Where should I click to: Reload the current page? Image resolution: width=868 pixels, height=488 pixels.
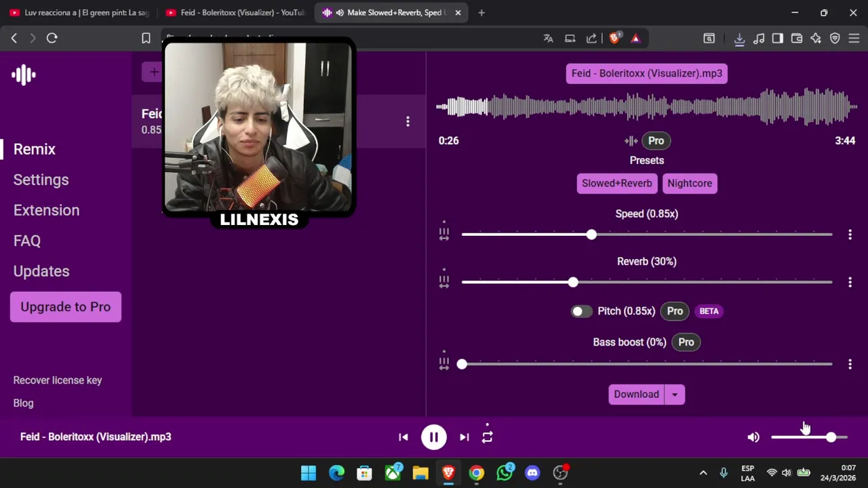tap(52, 39)
